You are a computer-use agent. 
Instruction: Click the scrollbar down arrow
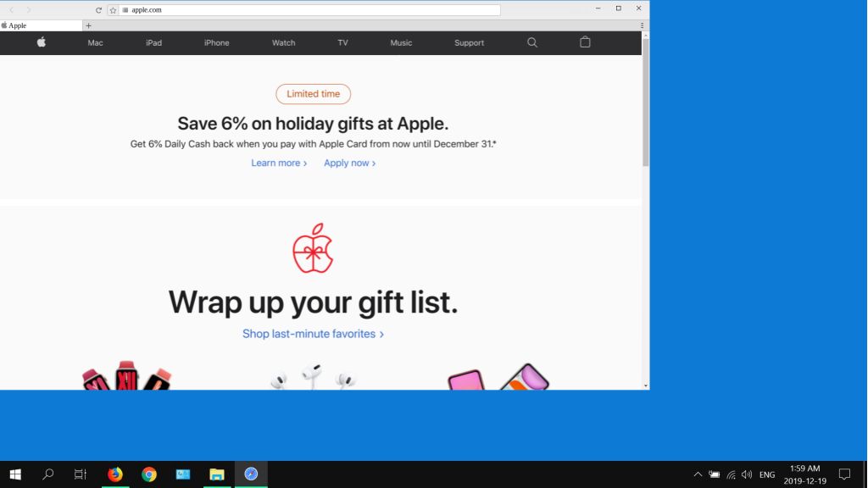[x=645, y=385]
